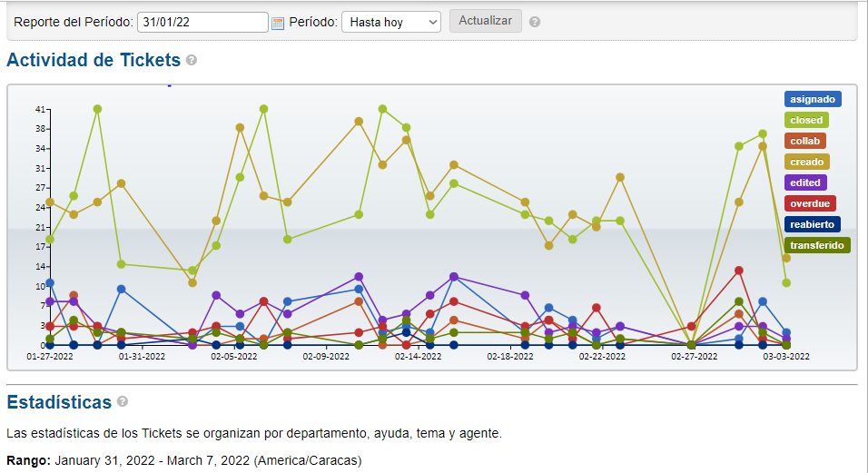Open the calendar date picker icon
The width and height of the screenshot is (868, 473).
tap(278, 23)
